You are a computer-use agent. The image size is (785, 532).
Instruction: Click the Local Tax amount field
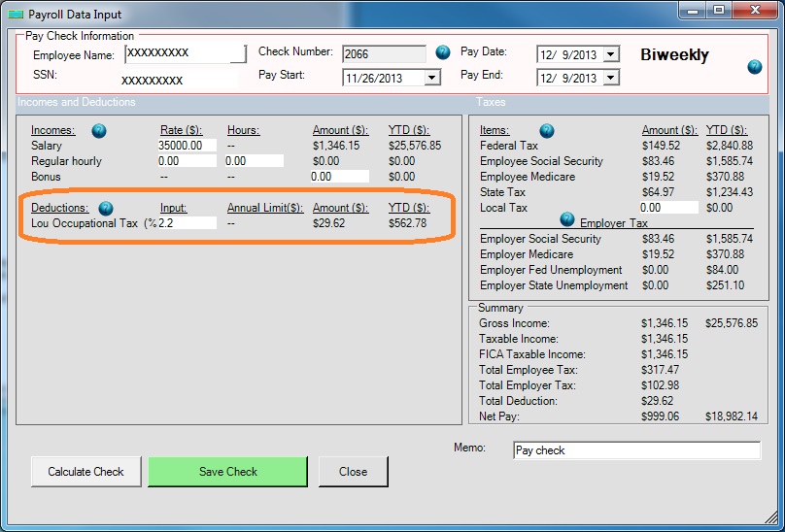pos(668,208)
